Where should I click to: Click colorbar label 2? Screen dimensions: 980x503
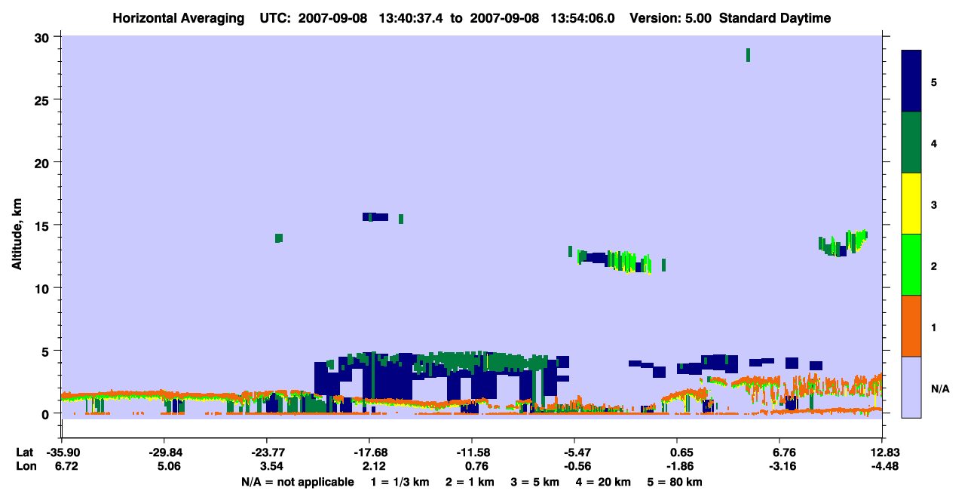[934, 265]
